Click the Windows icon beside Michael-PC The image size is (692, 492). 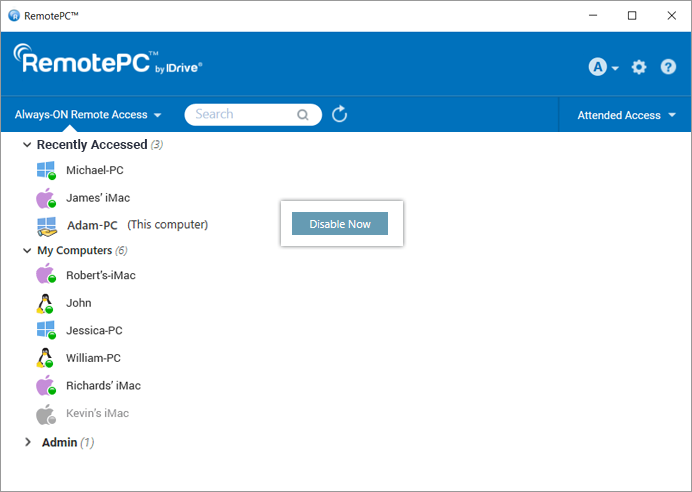coord(46,170)
